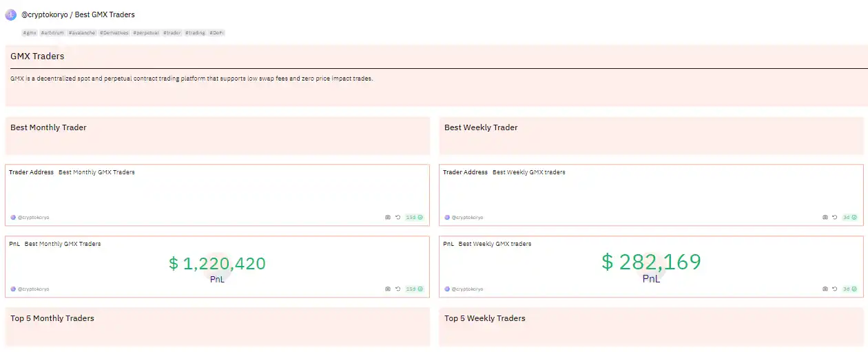Image resolution: width=868 pixels, height=352 pixels.
Task: Select the #perpetual tag
Action: point(146,33)
